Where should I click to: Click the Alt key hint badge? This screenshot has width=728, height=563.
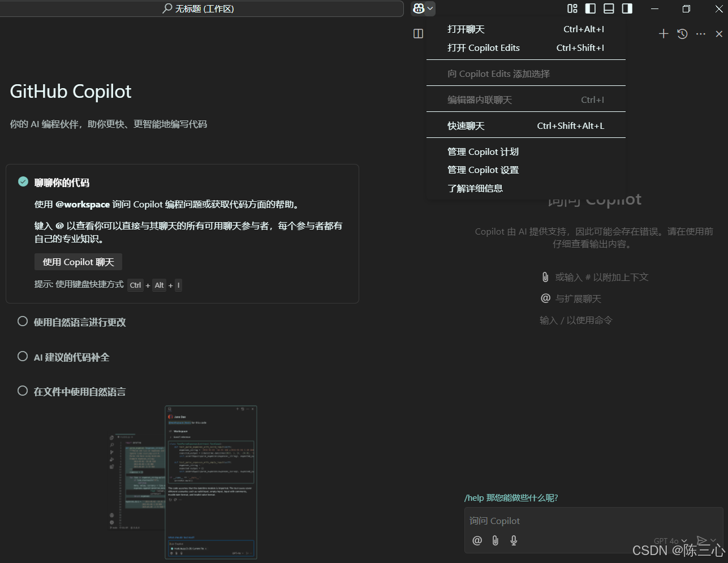[x=160, y=285]
